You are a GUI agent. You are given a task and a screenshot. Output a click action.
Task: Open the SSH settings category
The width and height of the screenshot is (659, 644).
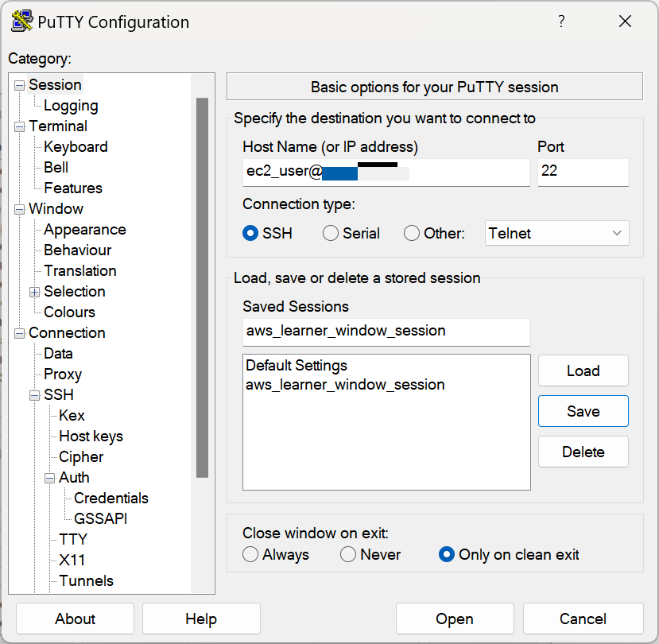click(x=58, y=394)
